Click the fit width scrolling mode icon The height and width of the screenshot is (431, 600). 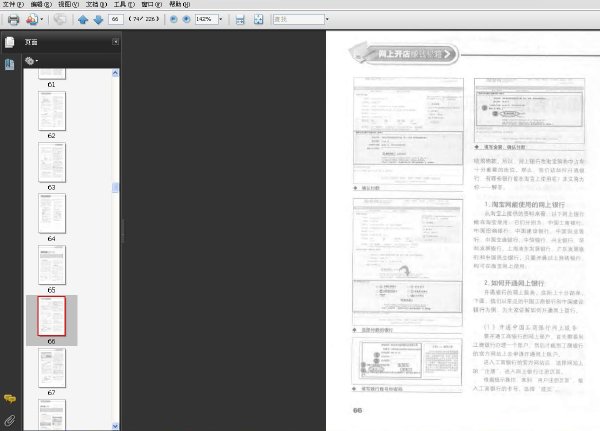240,19
